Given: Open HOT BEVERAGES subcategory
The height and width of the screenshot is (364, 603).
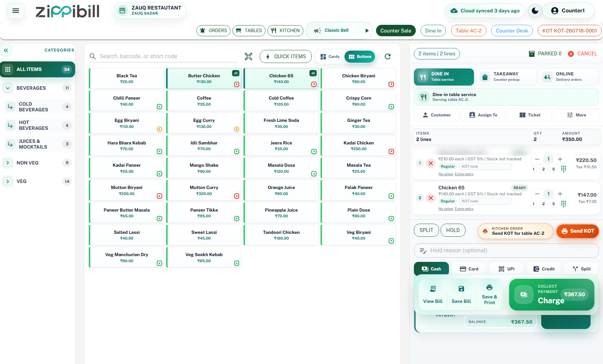Looking at the screenshot, I should coord(38,125).
